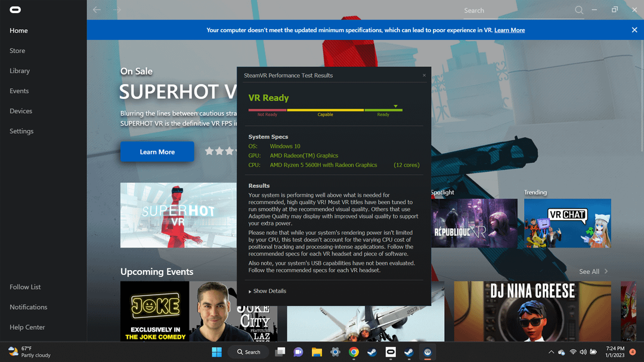The width and height of the screenshot is (644, 362).
Task: Open Store from the sidebar
Action: [x=17, y=51]
